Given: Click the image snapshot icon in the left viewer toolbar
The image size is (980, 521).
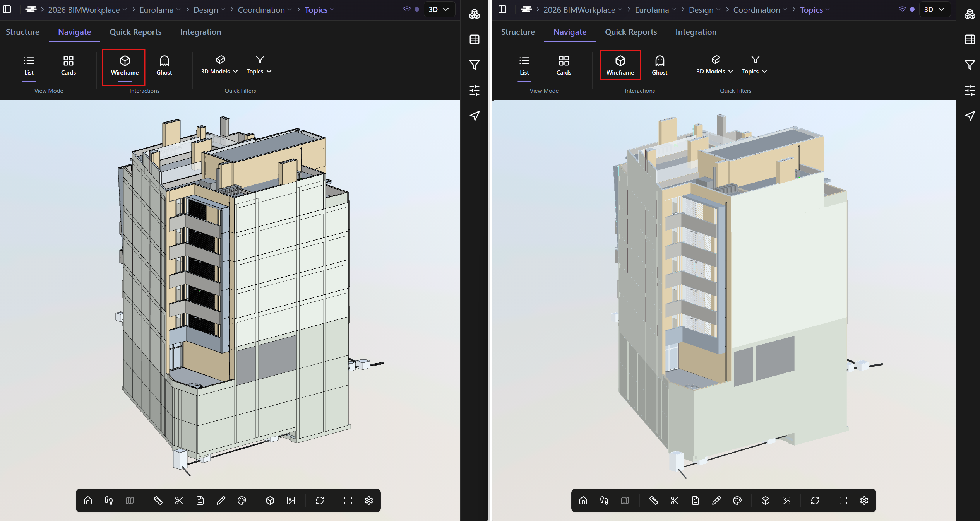Looking at the screenshot, I should (291, 501).
